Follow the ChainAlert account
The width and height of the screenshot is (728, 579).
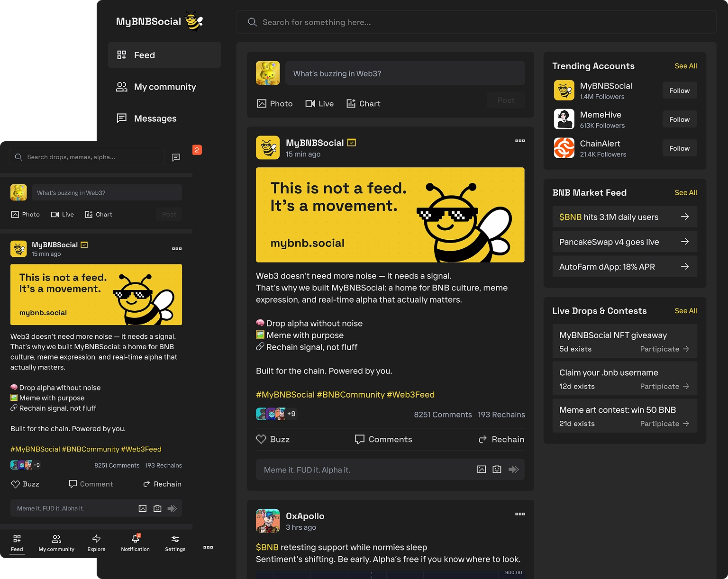click(680, 148)
